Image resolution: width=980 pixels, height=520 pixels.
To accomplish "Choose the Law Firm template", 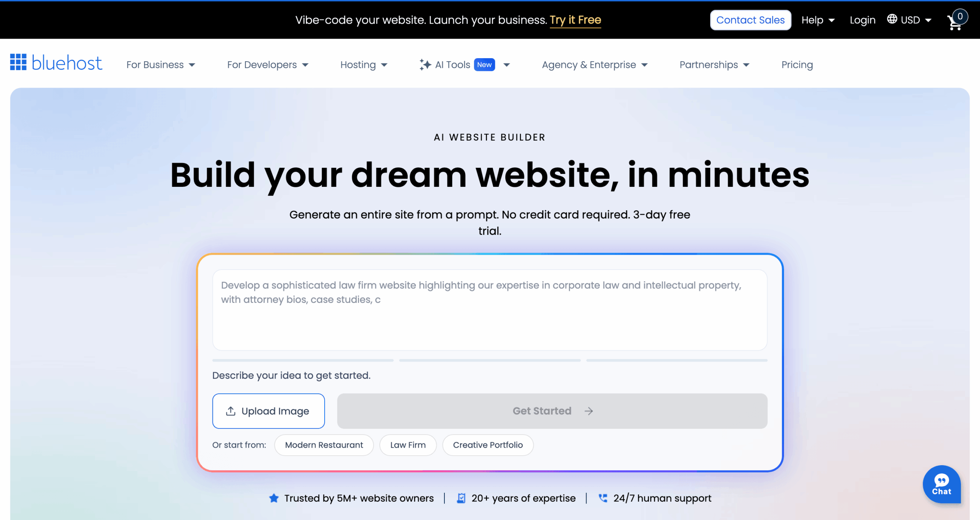I will click(x=408, y=445).
